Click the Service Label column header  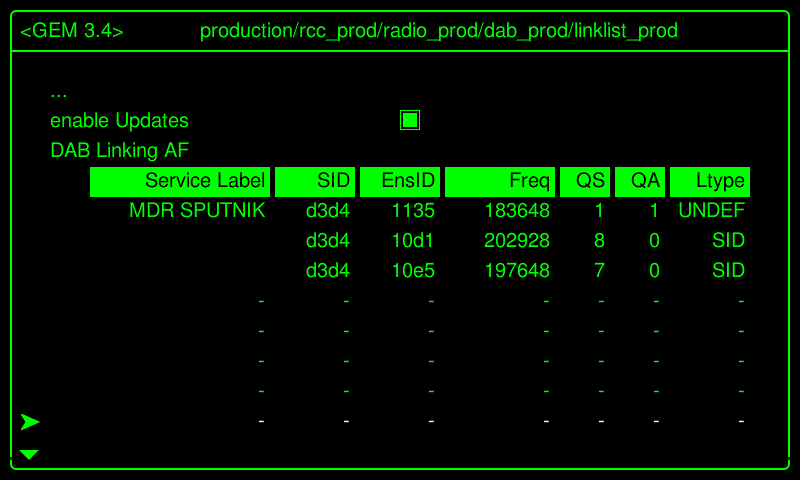180,181
